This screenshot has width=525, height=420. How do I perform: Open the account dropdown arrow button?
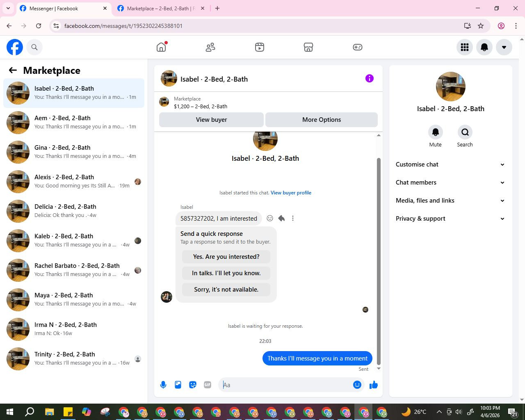click(x=504, y=47)
